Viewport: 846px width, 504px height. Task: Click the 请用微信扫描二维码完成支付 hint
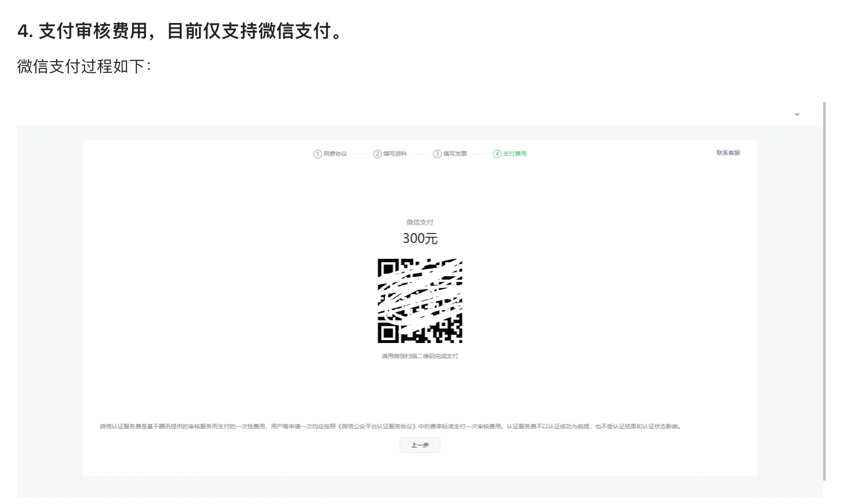click(x=420, y=356)
